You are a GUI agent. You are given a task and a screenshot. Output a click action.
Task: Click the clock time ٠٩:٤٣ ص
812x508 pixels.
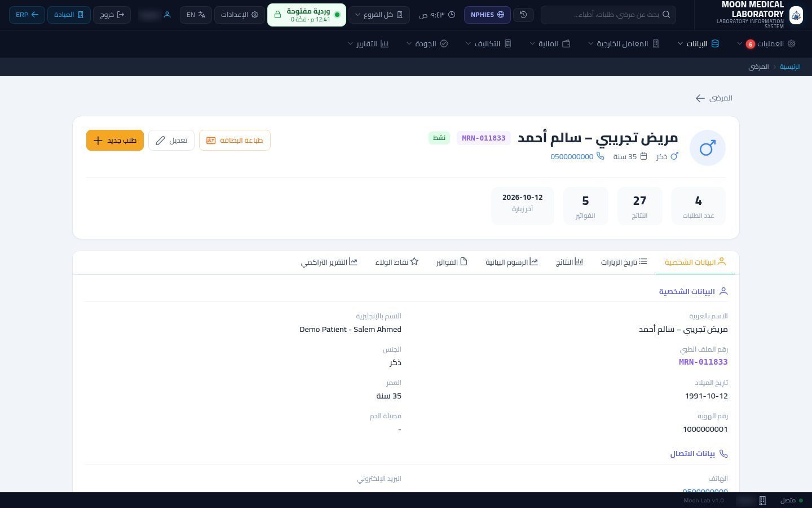[437, 15]
